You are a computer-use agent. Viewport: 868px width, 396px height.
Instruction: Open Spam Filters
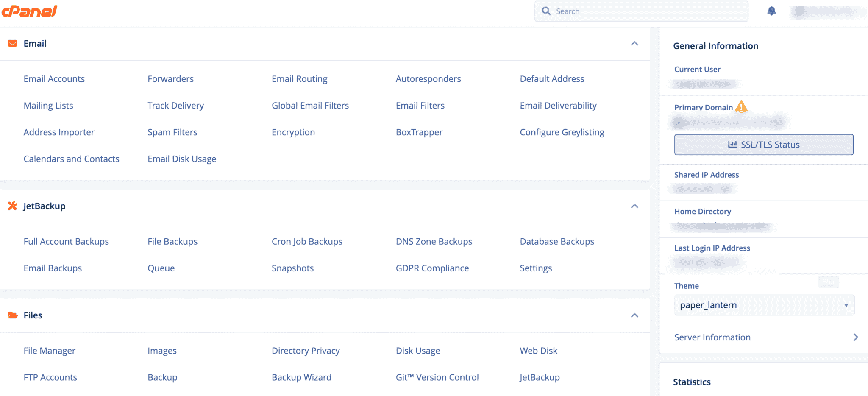172,132
